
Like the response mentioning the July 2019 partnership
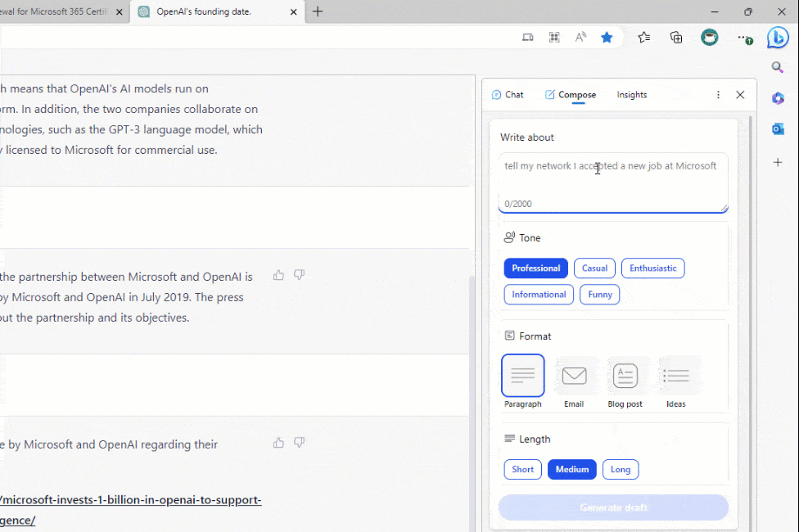(278, 275)
